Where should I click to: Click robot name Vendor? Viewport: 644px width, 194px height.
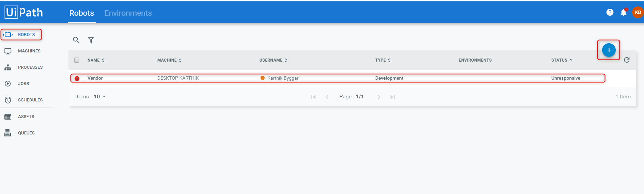(95, 78)
